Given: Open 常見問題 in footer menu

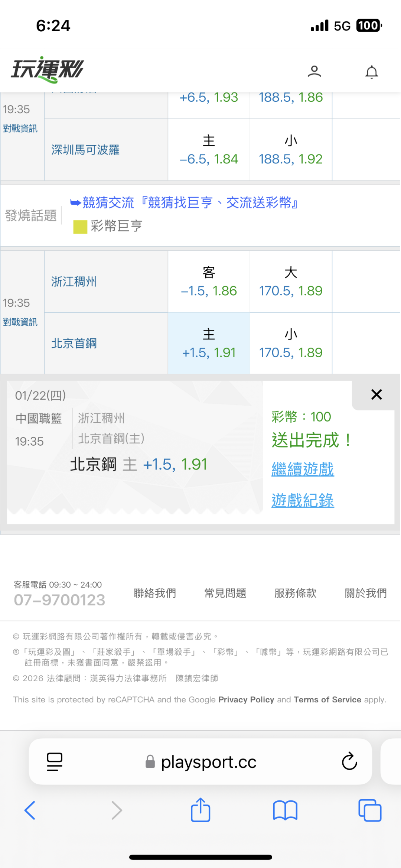Looking at the screenshot, I should coord(225,593).
